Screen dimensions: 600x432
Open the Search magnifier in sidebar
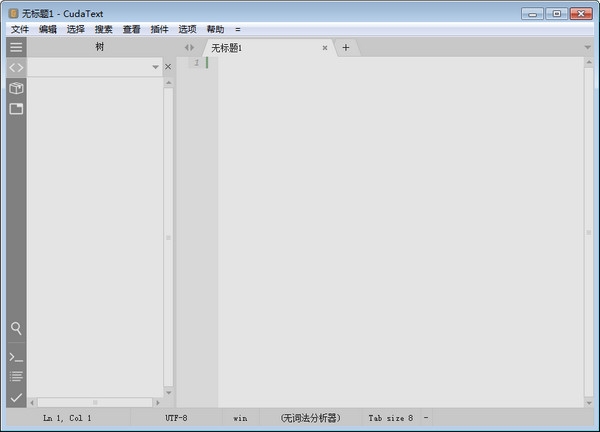[16, 328]
